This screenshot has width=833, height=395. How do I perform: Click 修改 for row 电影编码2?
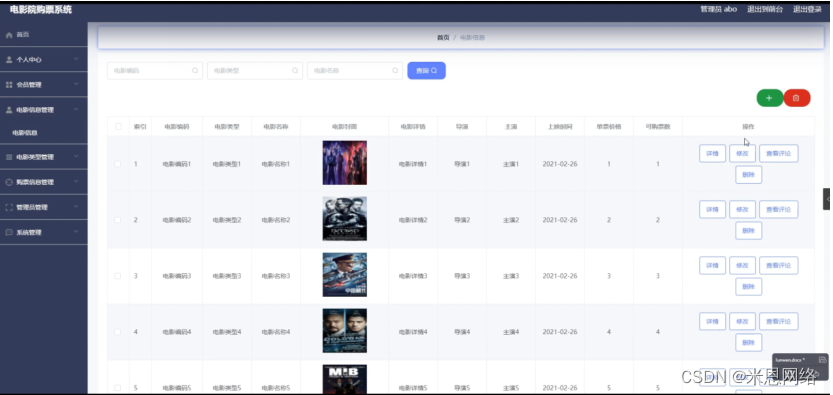(x=742, y=210)
